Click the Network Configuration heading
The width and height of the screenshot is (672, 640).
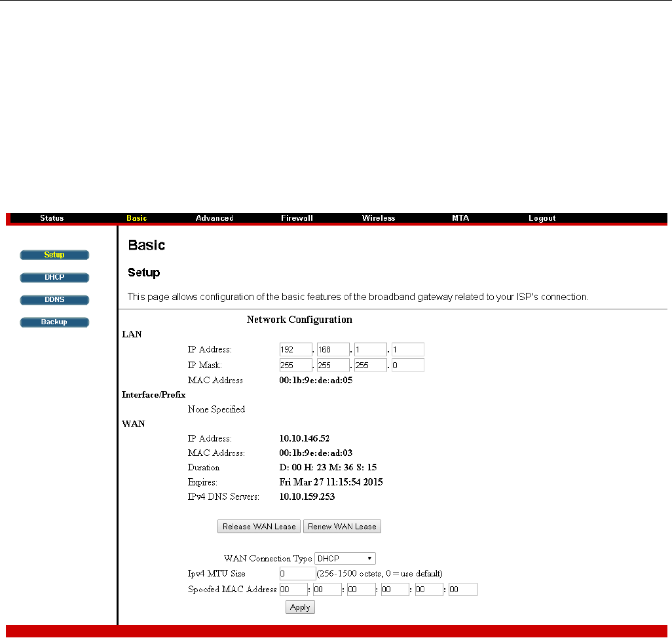[299, 320]
